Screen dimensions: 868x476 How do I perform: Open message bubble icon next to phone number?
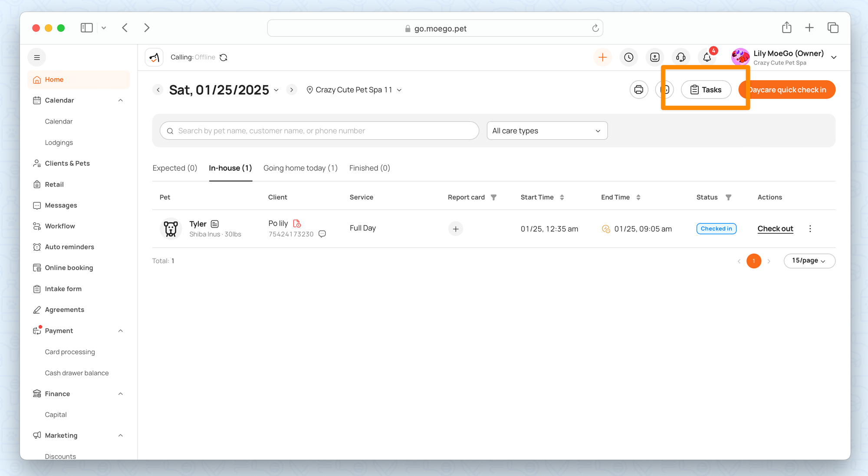coord(322,234)
